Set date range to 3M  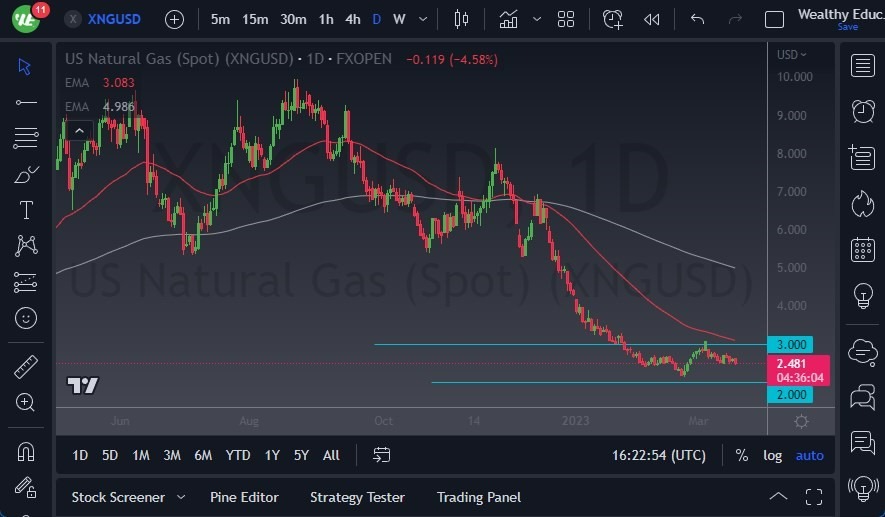172,455
